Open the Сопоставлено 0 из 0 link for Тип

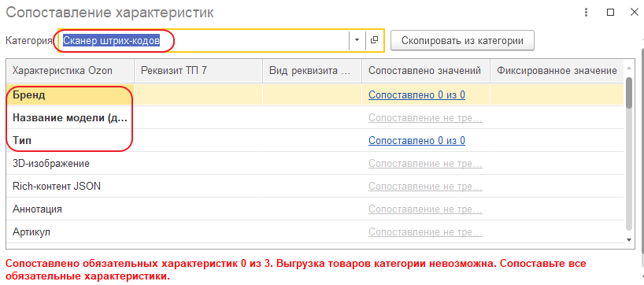416,140
